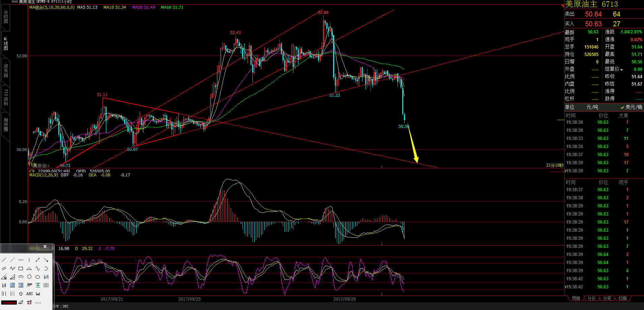Screen dimensions: 644x310
Task: Select the sine wave curve tool
Action: coord(38,269)
